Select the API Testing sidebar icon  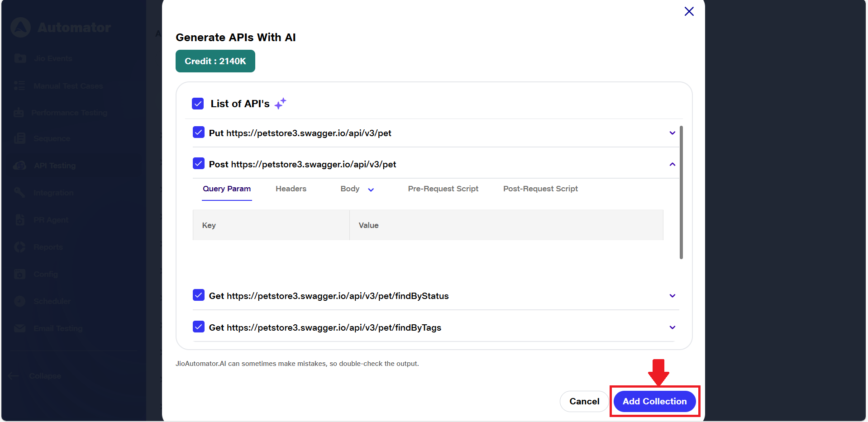tap(19, 166)
